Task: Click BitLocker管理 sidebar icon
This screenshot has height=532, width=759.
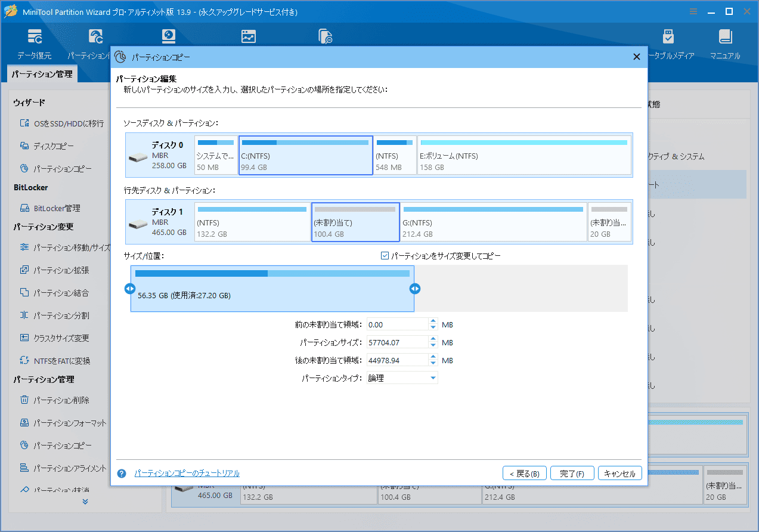Action: point(24,208)
